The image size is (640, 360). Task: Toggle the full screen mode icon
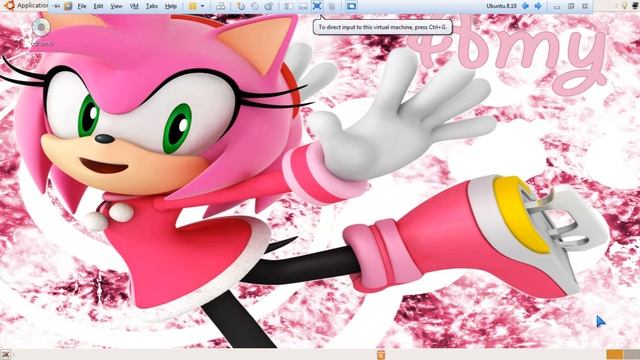click(317, 6)
